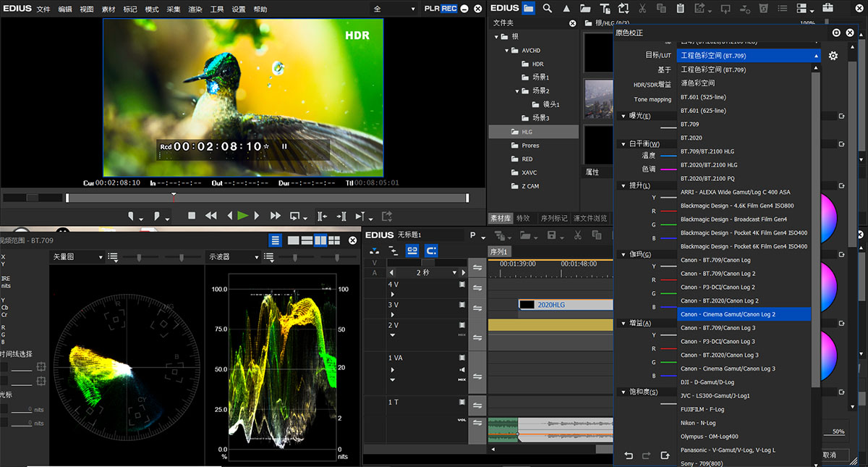
Task: Click the add title clip icon in bin
Action: tap(604, 8)
